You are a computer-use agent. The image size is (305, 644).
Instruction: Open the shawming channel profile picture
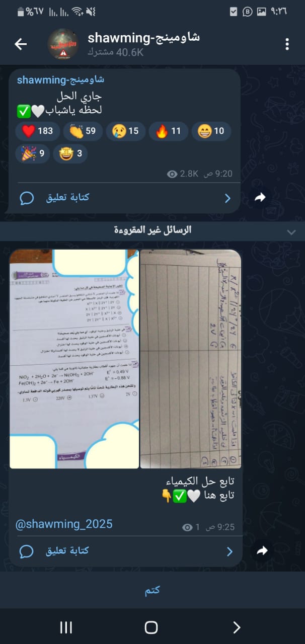pos(63,44)
